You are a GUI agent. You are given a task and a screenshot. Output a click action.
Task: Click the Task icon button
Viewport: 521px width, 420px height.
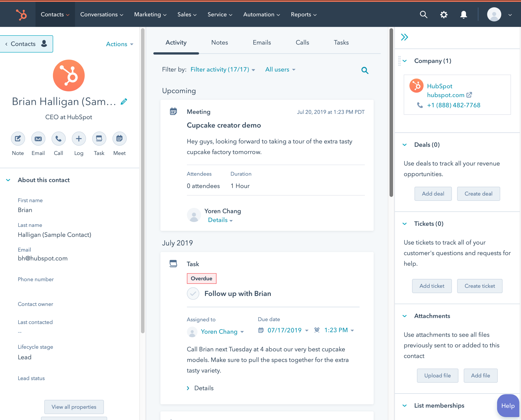(x=99, y=139)
